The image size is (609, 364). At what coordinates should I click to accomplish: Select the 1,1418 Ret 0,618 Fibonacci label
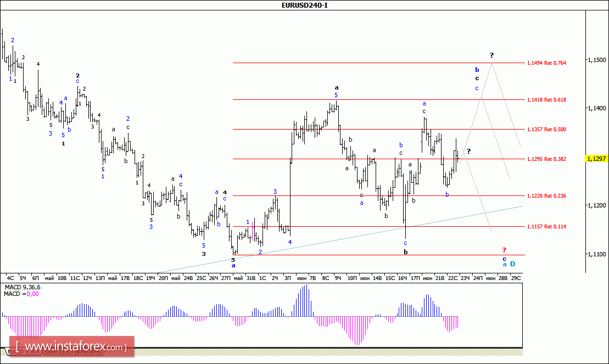pyautogui.click(x=546, y=100)
